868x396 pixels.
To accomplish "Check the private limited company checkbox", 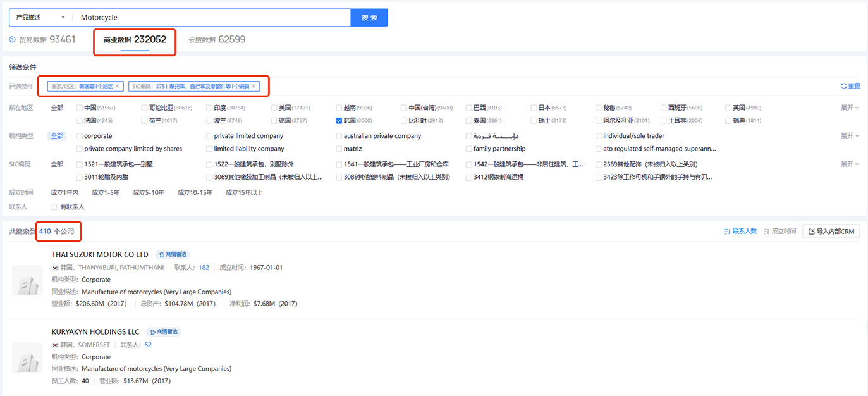I will click(209, 136).
